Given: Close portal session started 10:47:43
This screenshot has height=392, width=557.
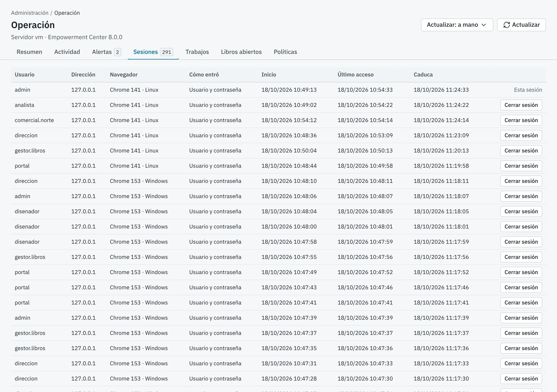Looking at the screenshot, I should point(521,287).
